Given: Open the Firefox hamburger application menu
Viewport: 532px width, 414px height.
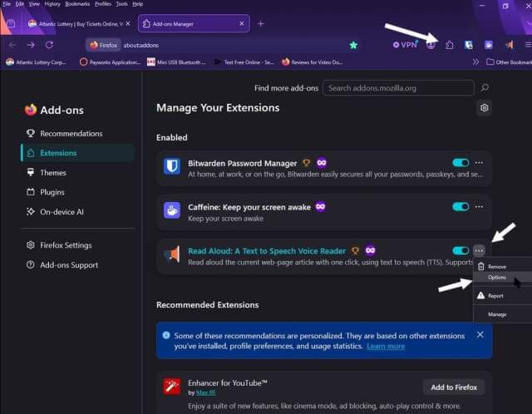Looking at the screenshot, I should 529,45.
